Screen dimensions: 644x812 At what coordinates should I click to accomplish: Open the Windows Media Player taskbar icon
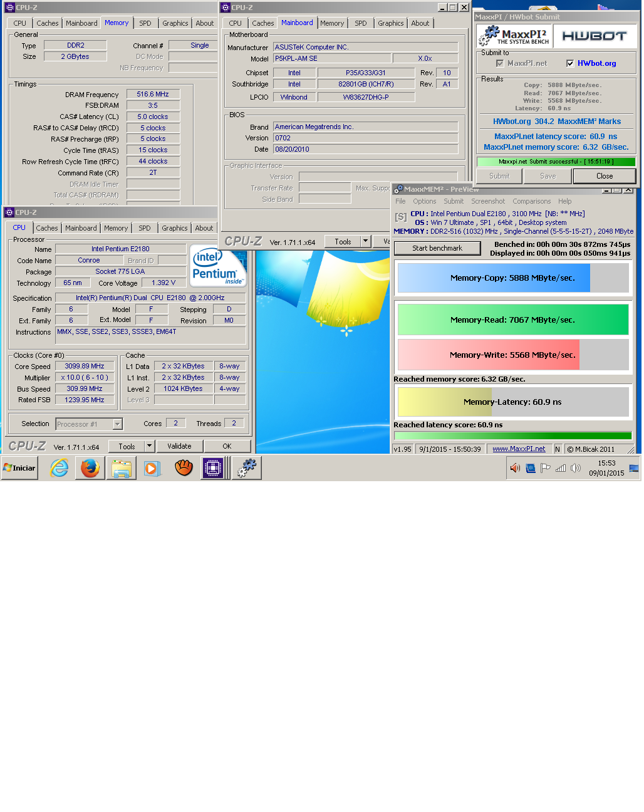[x=152, y=468]
